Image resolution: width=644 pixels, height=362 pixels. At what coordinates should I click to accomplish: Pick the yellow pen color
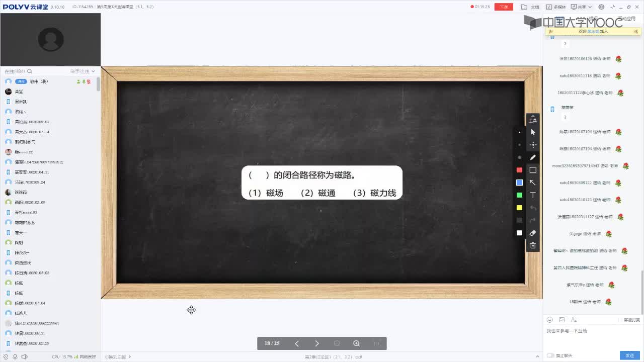coord(520,208)
